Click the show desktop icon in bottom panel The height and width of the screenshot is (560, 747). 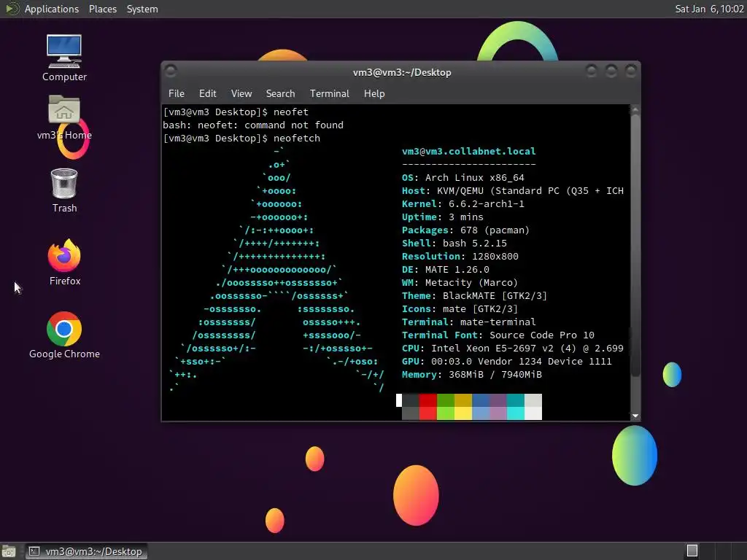coord(9,551)
